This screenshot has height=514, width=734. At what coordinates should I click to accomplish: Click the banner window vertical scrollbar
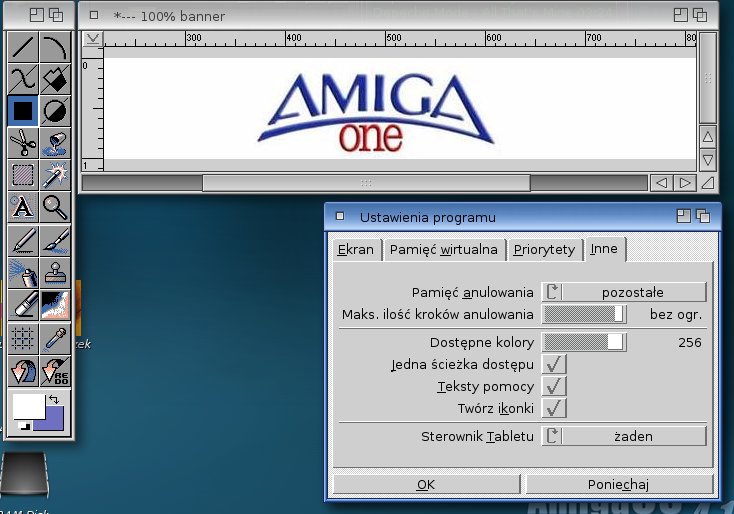pos(708,78)
